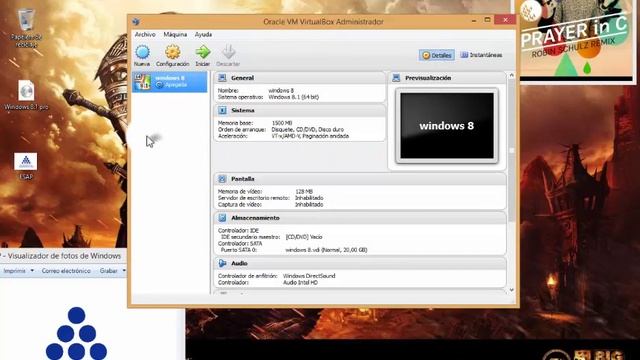640x360 pixels.
Task: Open Correo electrónico in photo viewer
Action: pyautogui.click(x=66, y=271)
